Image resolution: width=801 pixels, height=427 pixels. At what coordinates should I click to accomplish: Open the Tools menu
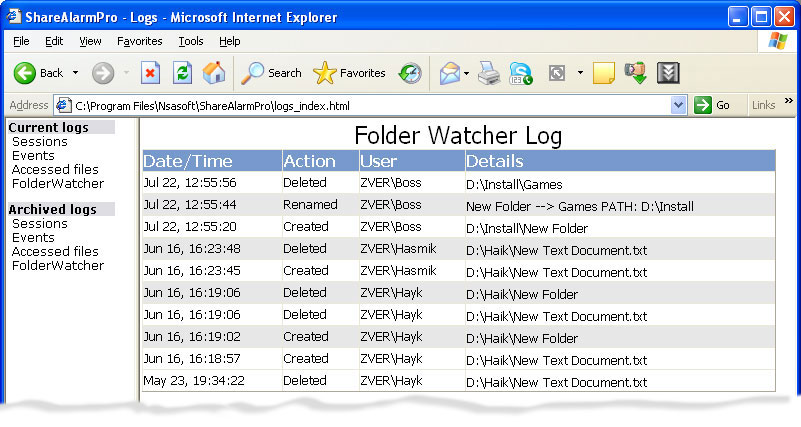pyautogui.click(x=191, y=41)
